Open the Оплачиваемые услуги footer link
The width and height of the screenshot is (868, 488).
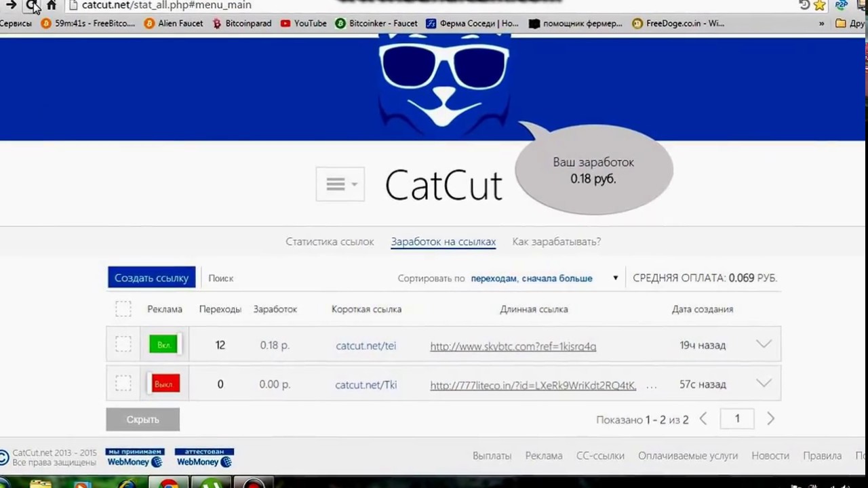tap(688, 456)
